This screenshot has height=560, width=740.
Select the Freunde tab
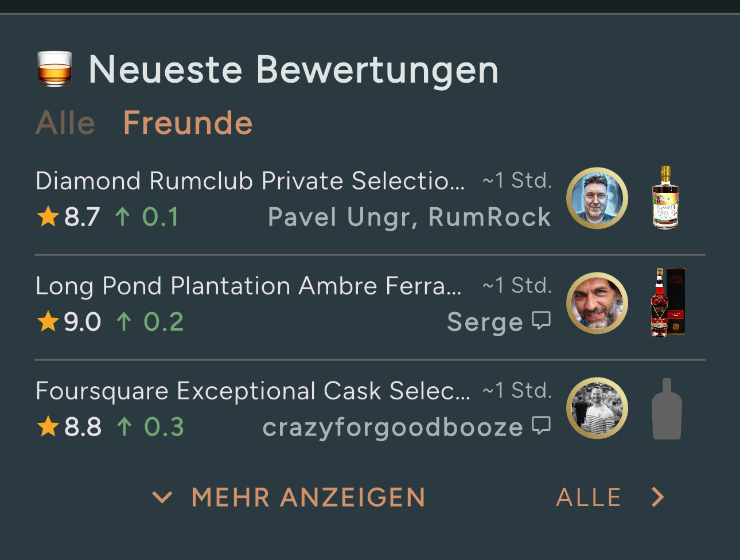[188, 123]
